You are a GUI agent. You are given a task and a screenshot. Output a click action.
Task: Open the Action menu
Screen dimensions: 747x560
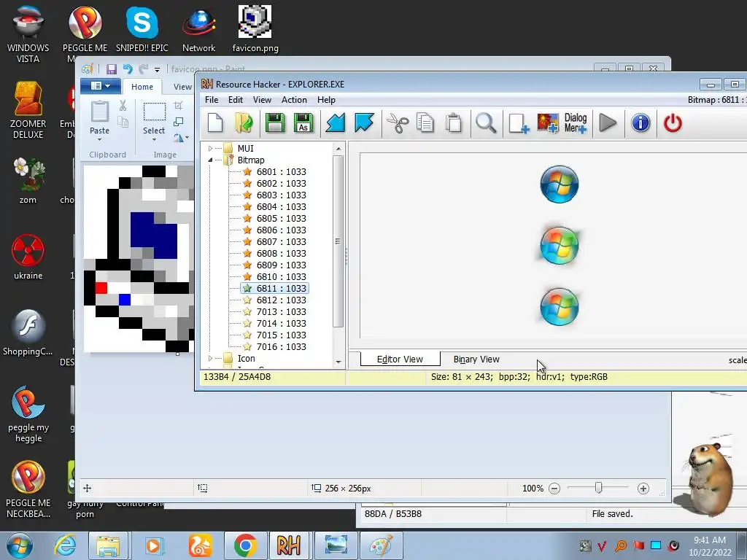click(294, 100)
